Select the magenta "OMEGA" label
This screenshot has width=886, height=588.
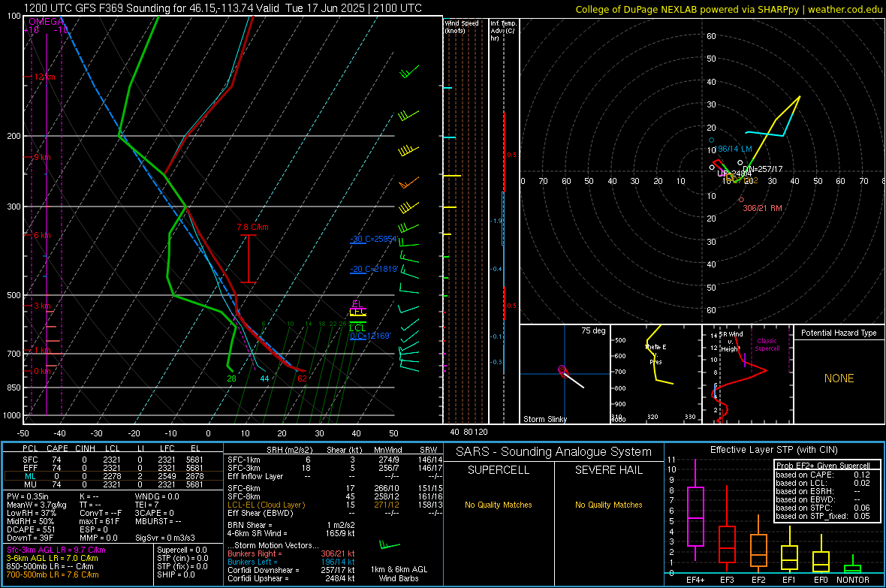[47, 22]
